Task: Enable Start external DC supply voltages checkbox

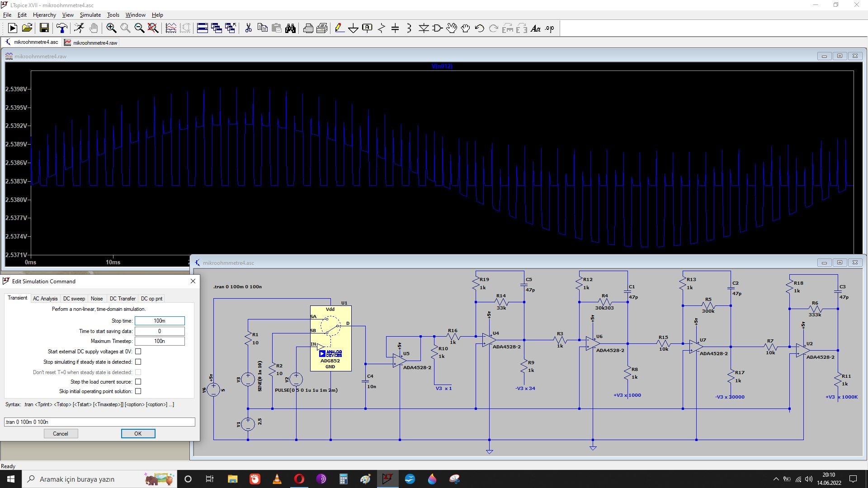Action: 138,352
